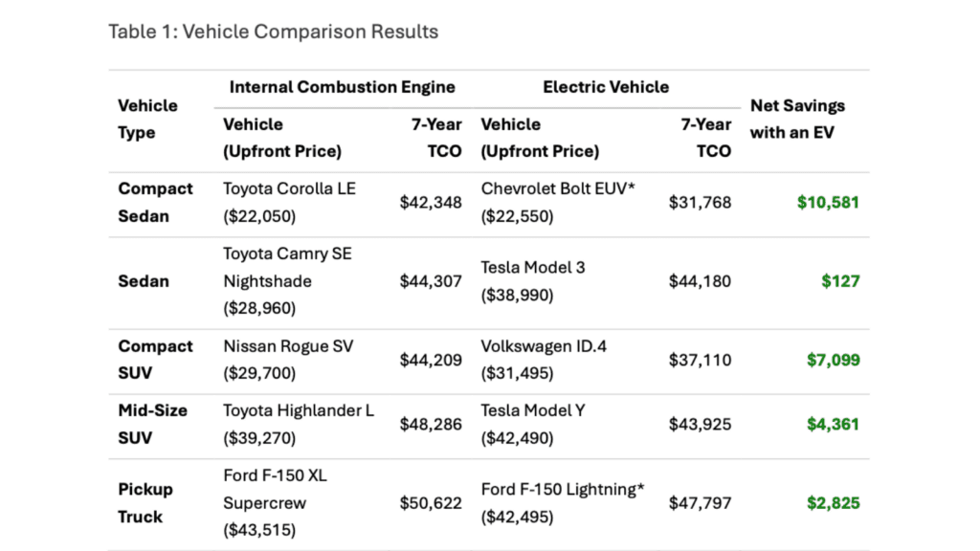980x551 pixels.
Task: Click the Internal Combustion Engine column header
Action: point(342,87)
